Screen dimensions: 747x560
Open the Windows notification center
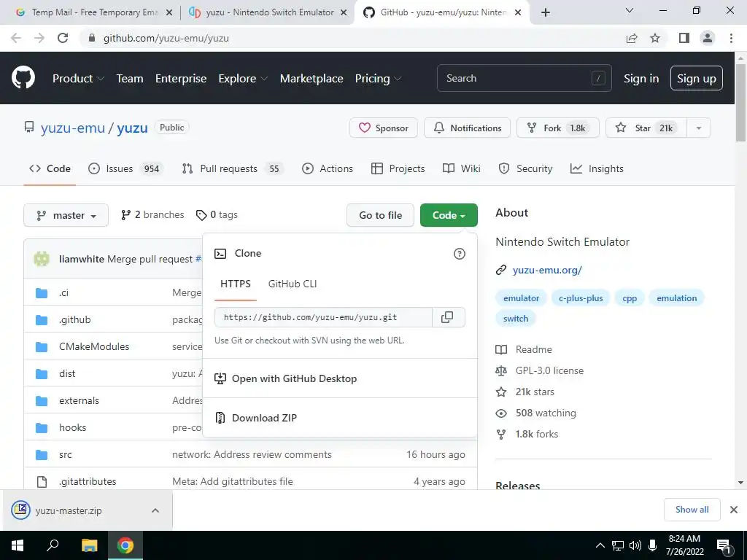pyautogui.click(x=724, y=545)
